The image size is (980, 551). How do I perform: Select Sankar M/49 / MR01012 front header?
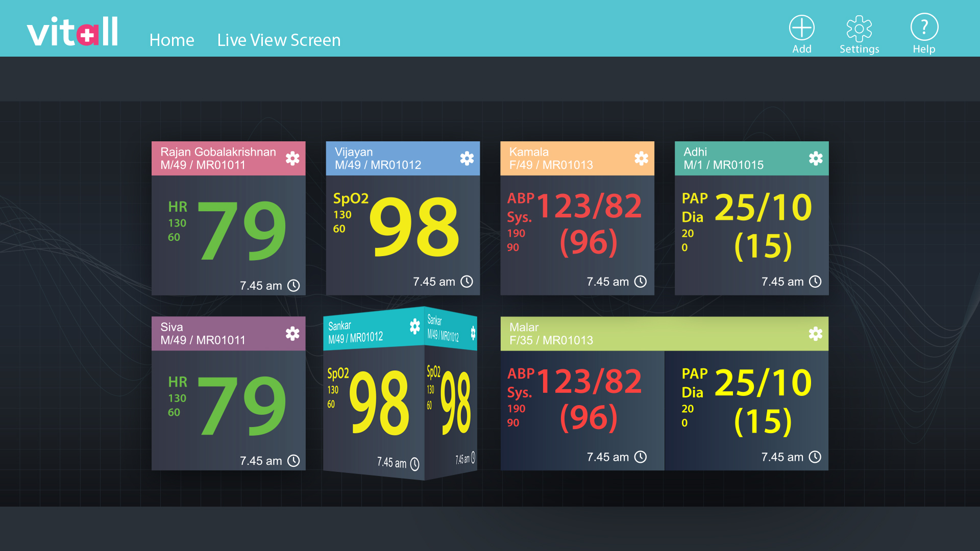pos(374,330)
